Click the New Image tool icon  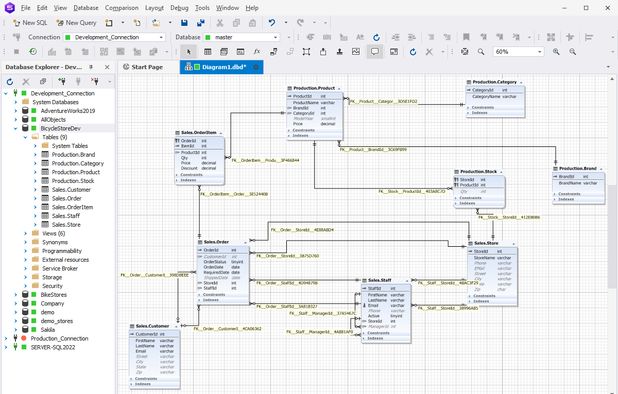[356, 52]
